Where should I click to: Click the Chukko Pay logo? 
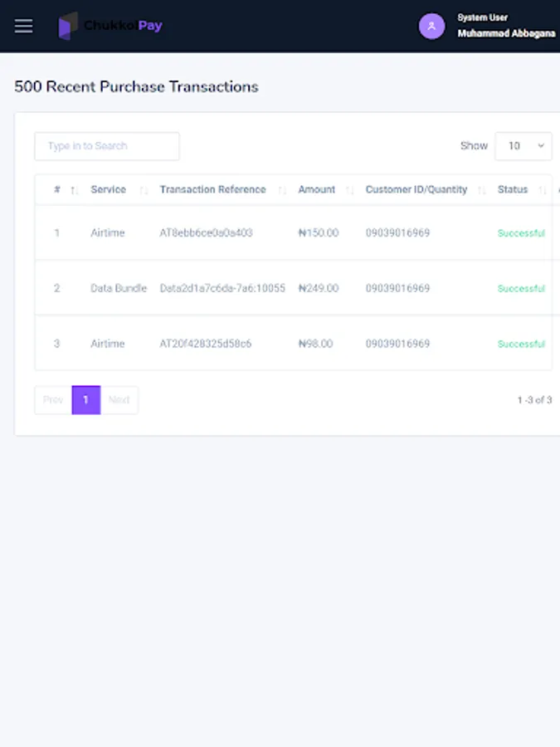[x=110, y=26]
